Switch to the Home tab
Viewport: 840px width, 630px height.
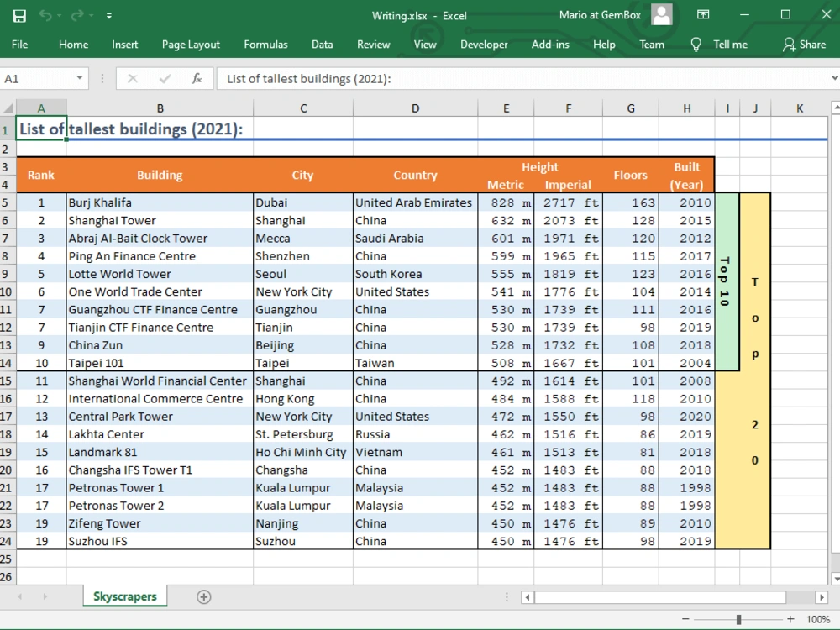(x=73, y=45)
